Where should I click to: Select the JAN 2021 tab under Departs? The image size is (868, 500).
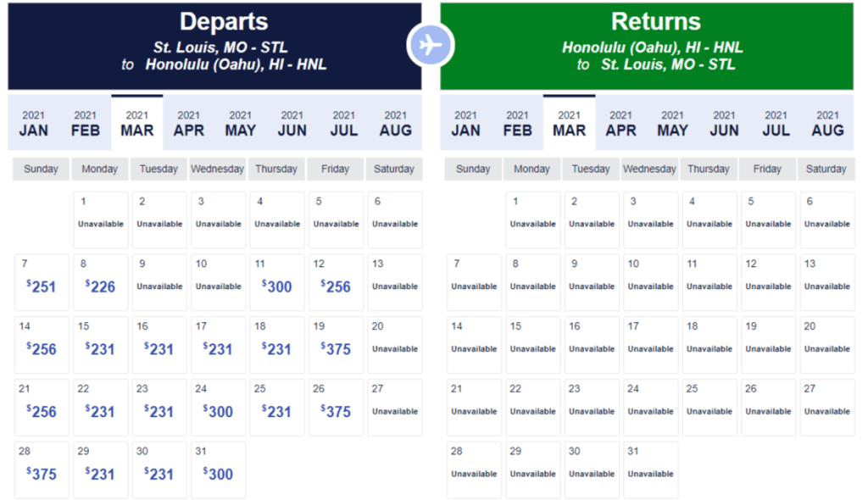(x=34, y=123)
